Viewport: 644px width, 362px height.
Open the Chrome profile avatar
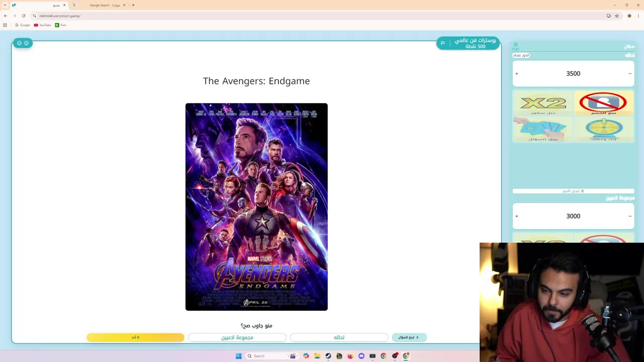pos(629,16)
